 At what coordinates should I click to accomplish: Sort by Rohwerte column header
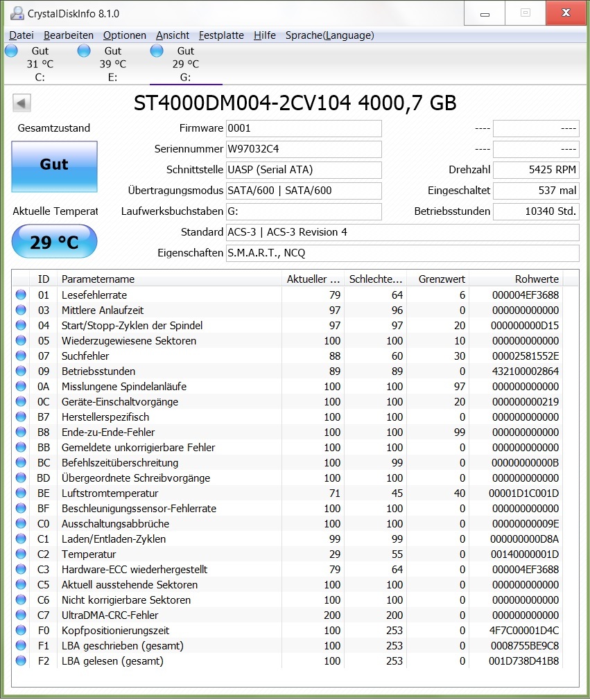(x=517, y=279)
